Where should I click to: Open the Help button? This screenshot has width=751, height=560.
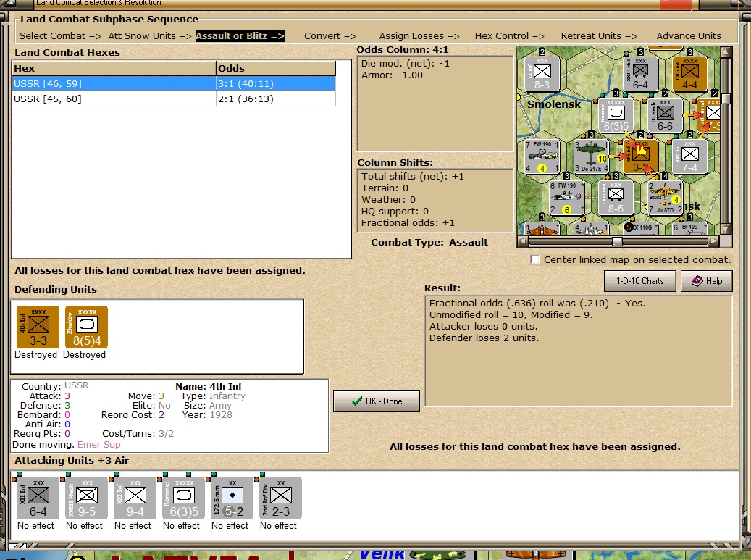[x=706, y=281]
